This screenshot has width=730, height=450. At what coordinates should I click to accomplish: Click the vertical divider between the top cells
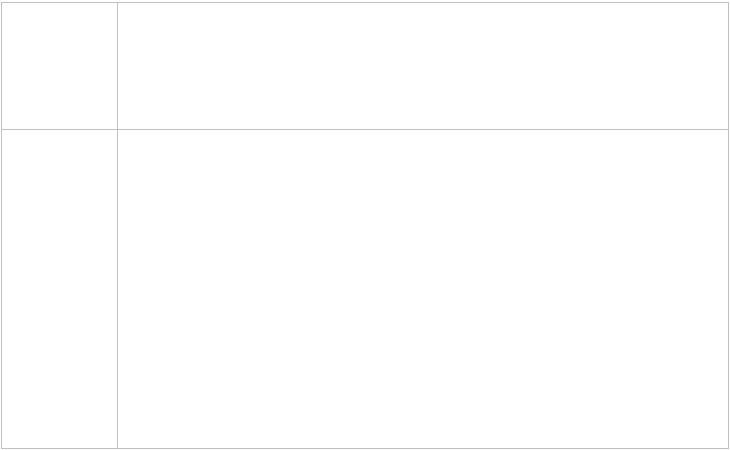[x=117, y=66]
